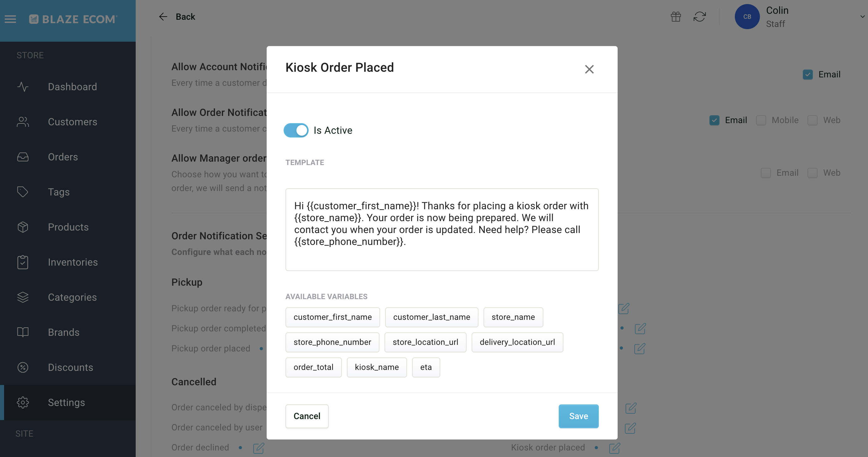Cancel the template edit dialog

pos(307,416)
